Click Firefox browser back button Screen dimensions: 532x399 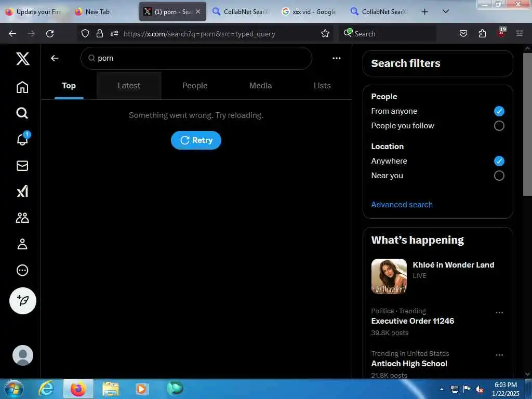click(12, 34)
